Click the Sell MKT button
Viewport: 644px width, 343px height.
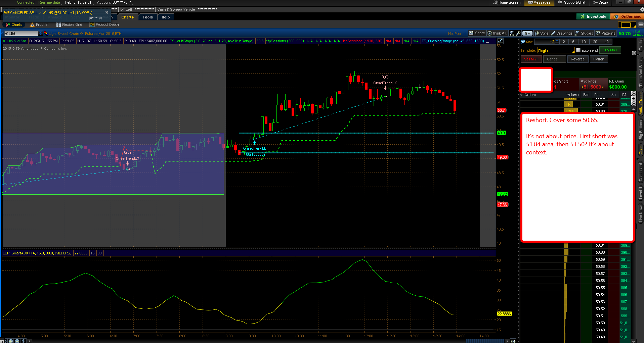tap(531, 59)
